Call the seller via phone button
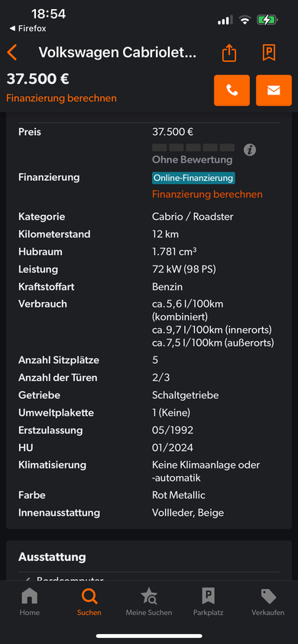This screenshot has width=298, height=644. pyautogui.click(x=232, y=90)
